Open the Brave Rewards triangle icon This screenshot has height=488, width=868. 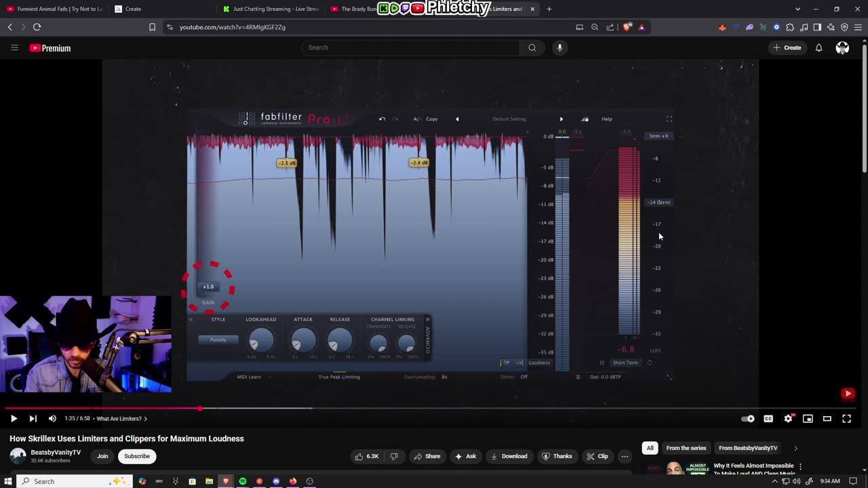pos(642,27)
